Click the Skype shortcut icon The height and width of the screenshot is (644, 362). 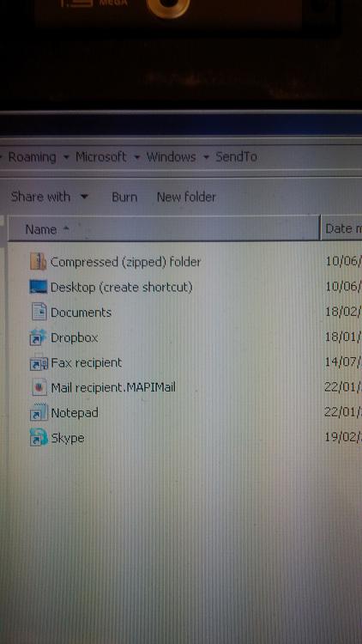tap(39, 438)
